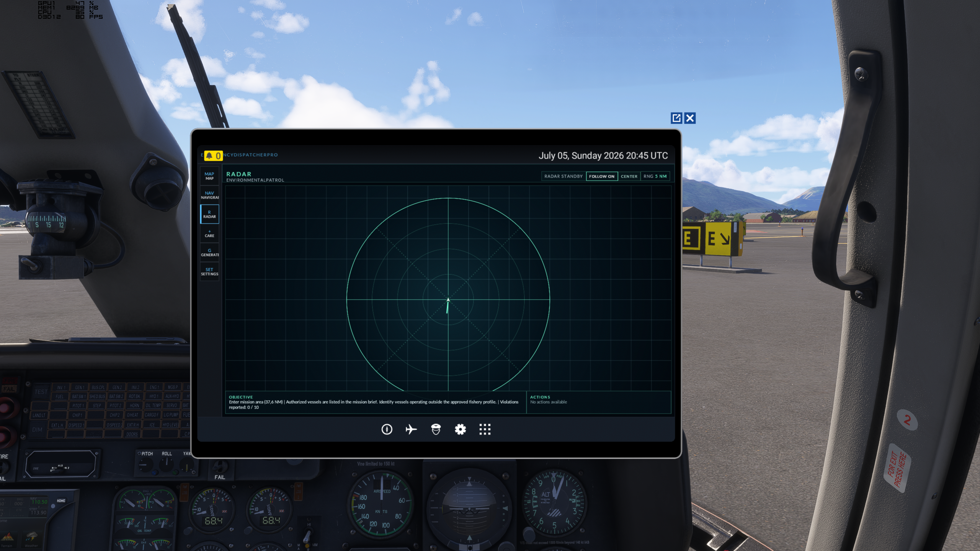The image size is (980, 551).
Task: Open the notification bell showing 0
Action: point(213,155)
